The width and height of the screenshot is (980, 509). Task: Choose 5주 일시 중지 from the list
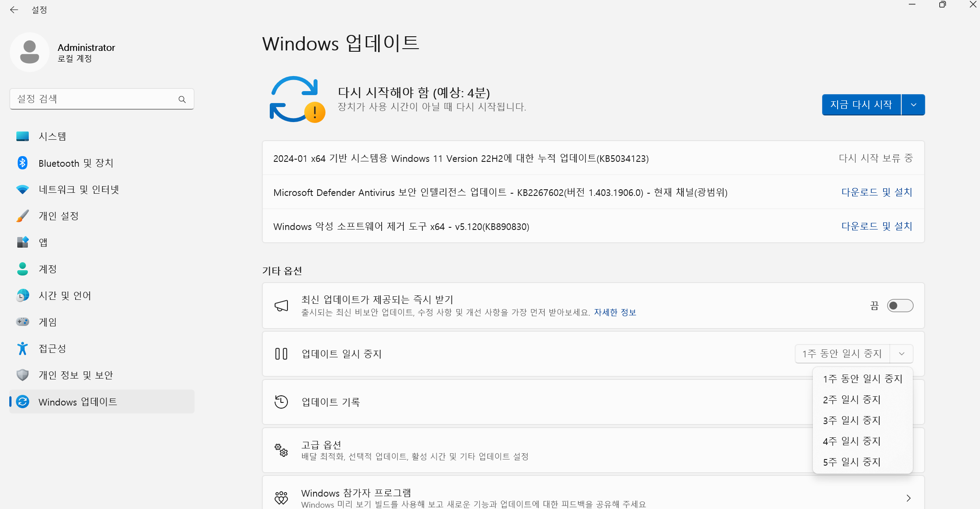(x=852, y=462)
